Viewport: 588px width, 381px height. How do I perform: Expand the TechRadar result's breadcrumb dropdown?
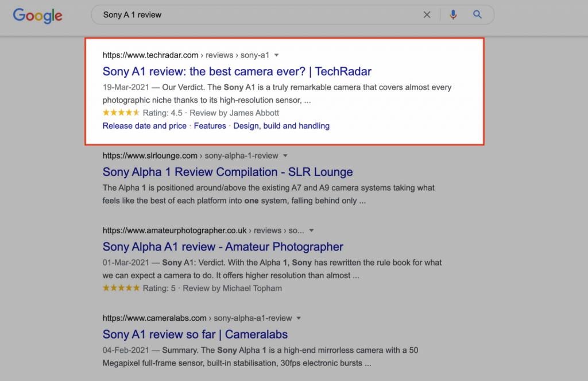pos(276,55)
